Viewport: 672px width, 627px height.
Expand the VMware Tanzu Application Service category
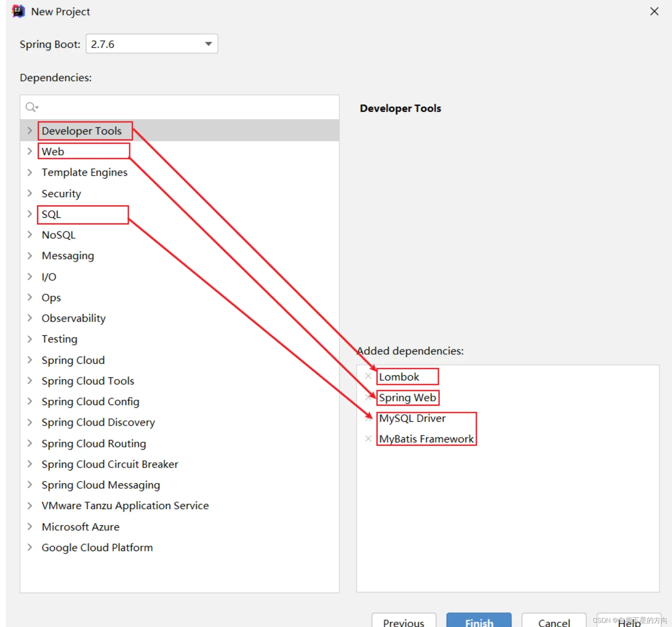(30, 506)
